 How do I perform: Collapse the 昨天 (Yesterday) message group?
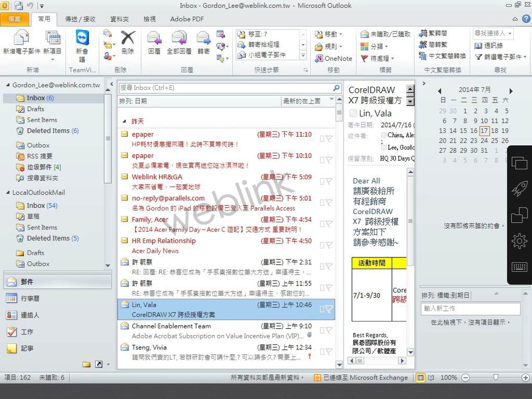click(x=124, y=121)
